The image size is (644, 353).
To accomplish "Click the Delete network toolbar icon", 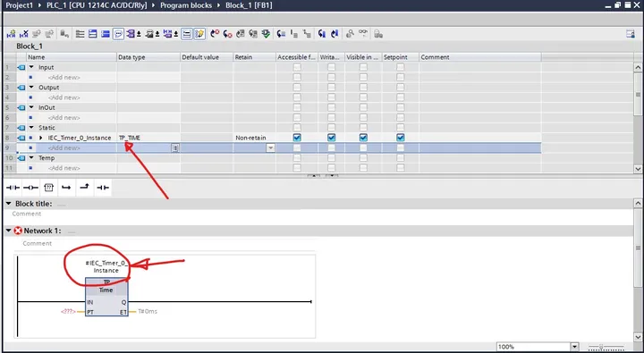I will pyautogui.click(x=24, y=34).
